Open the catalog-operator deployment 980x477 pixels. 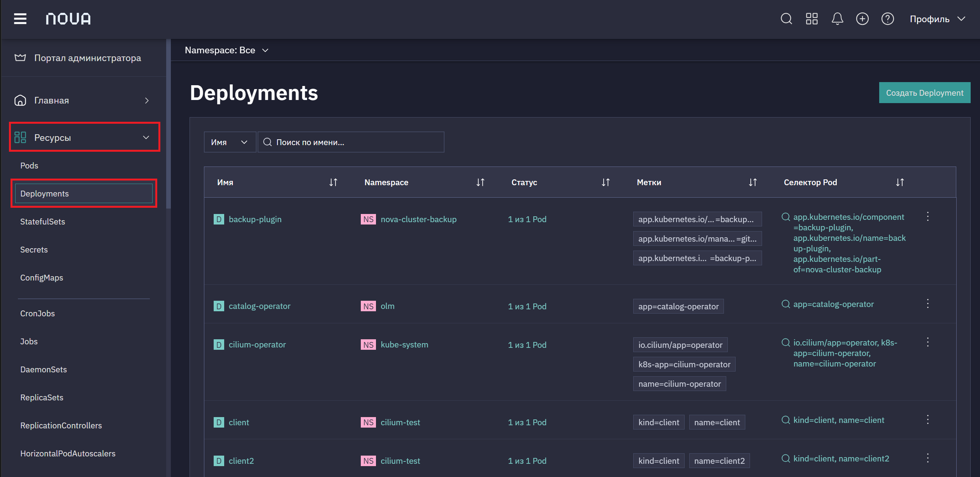[x=260, y=306]
